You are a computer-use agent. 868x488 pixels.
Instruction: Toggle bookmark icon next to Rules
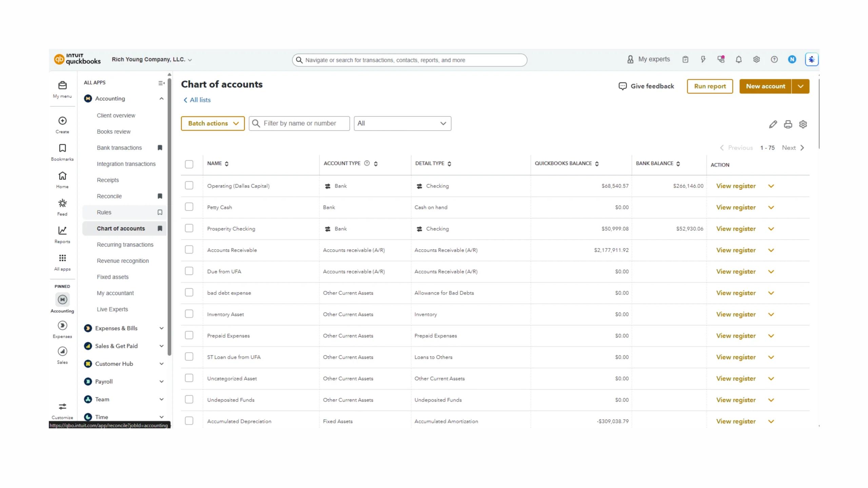[160, 212]
